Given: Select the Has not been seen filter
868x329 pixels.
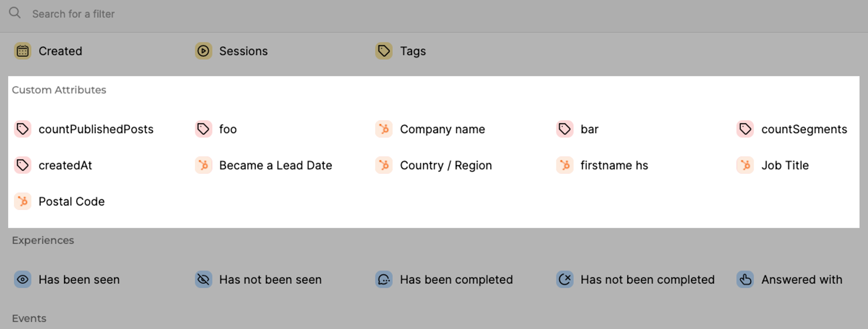Looking at the screenshot, I should click(270, 280).
